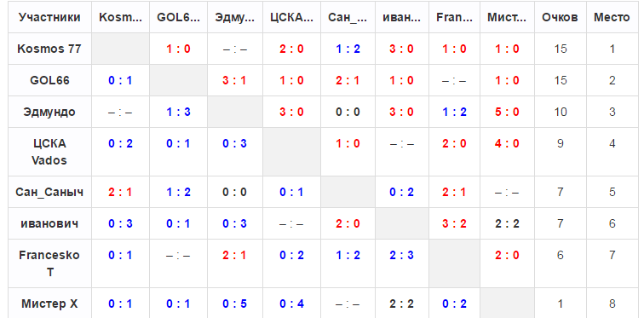The height and width of the screenshot is (318, 644).
Task: Select the truncated Мист... column header
Action: (x=507, y=18)
